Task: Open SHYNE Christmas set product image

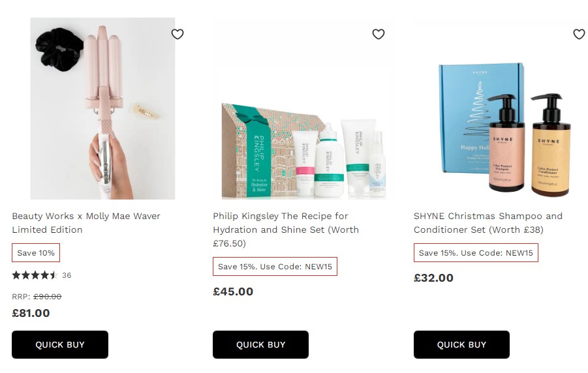Action: click(502, 108)
